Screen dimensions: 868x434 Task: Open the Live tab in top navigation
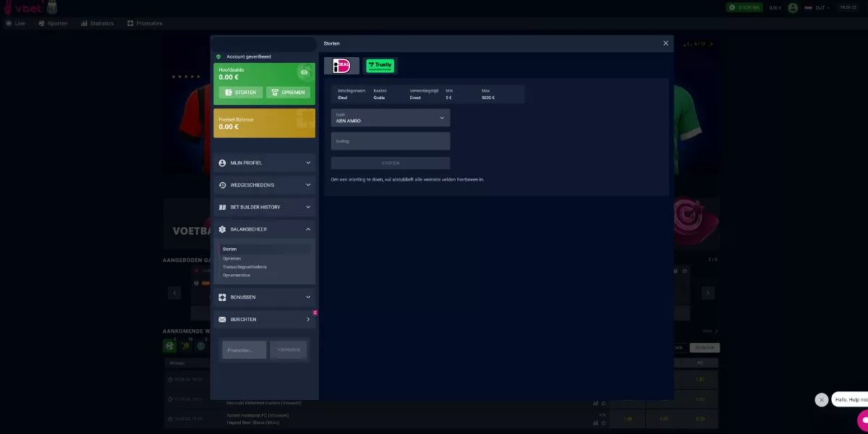pos(15,23)
